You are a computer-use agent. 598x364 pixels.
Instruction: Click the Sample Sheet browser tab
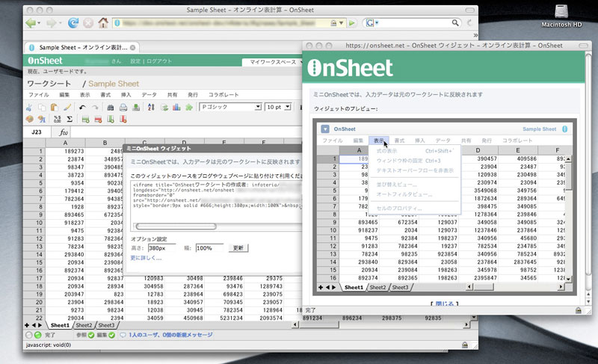82,47
